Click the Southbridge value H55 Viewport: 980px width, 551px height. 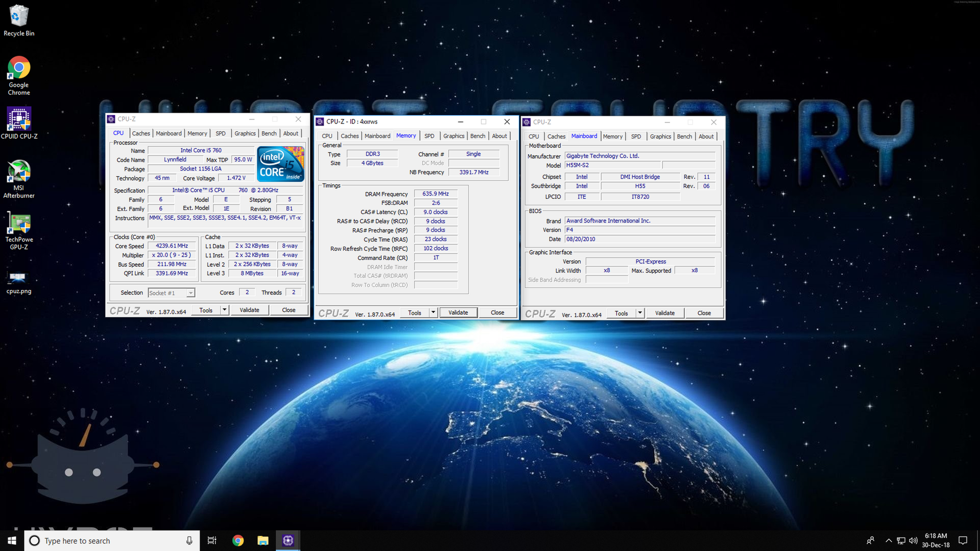click(x=640, y=186)
